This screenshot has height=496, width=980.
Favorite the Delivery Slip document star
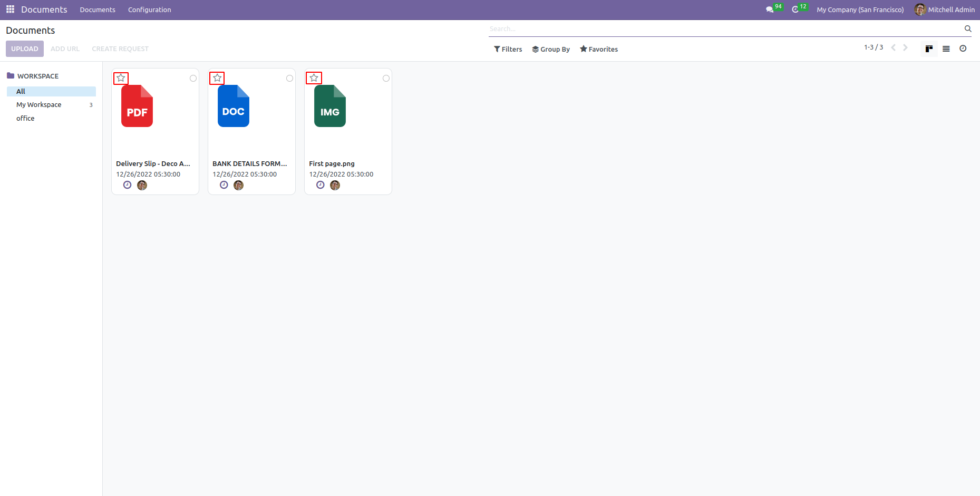121,78
